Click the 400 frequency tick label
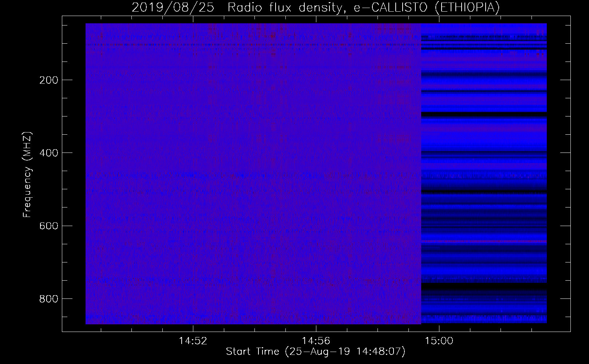This screenshot has width=589, height=364. (48, 153)
